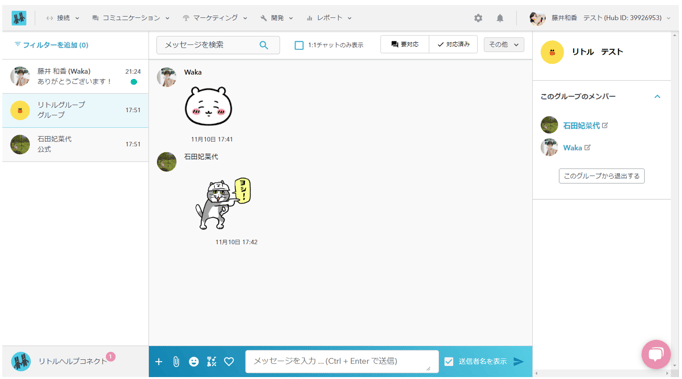Click the search magnifier icon
The height and width of the screenshot is (379, 682).
pos(264,45)
